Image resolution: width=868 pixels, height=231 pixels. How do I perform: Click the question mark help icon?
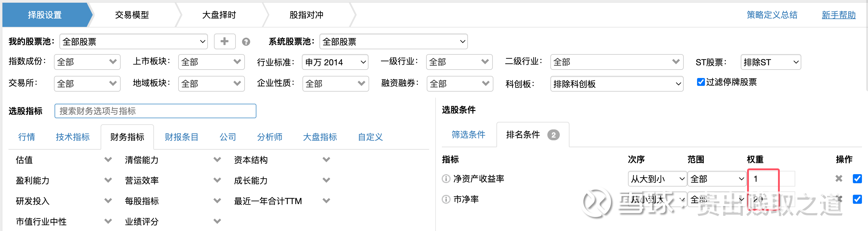(246, 42)
